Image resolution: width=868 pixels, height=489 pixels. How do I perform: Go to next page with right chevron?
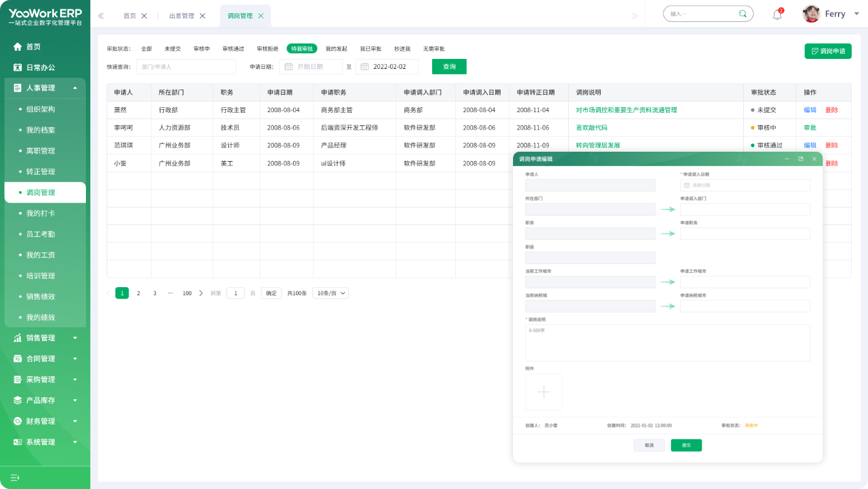(201, 293)
